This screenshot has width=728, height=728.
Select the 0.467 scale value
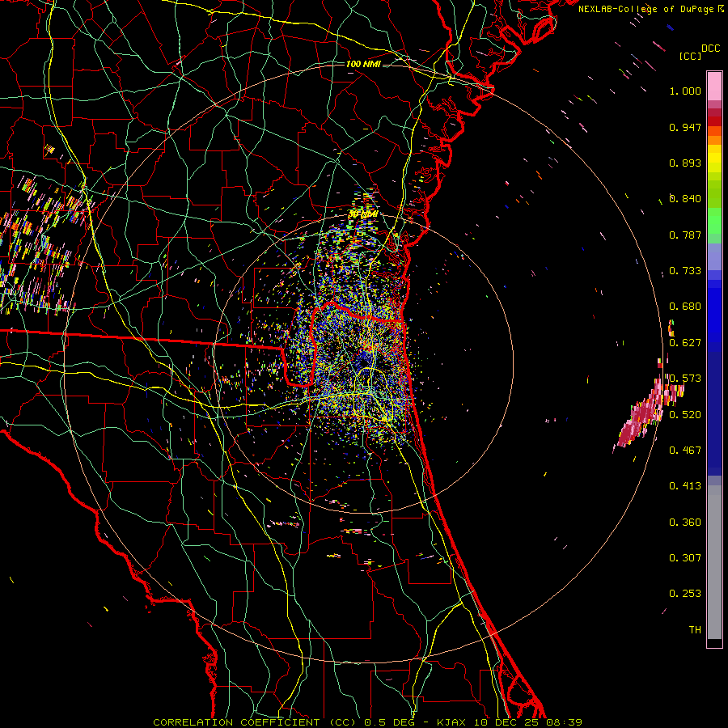(685, 450)
